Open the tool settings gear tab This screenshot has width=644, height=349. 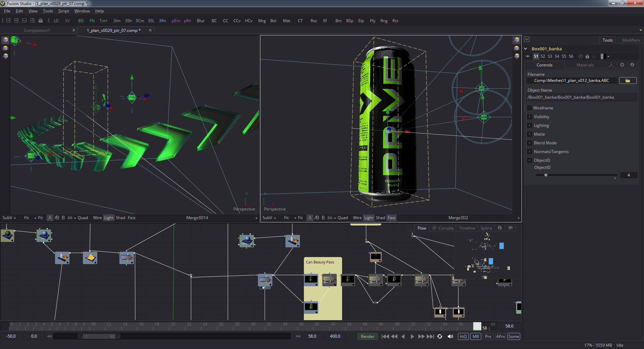point(622,65)
